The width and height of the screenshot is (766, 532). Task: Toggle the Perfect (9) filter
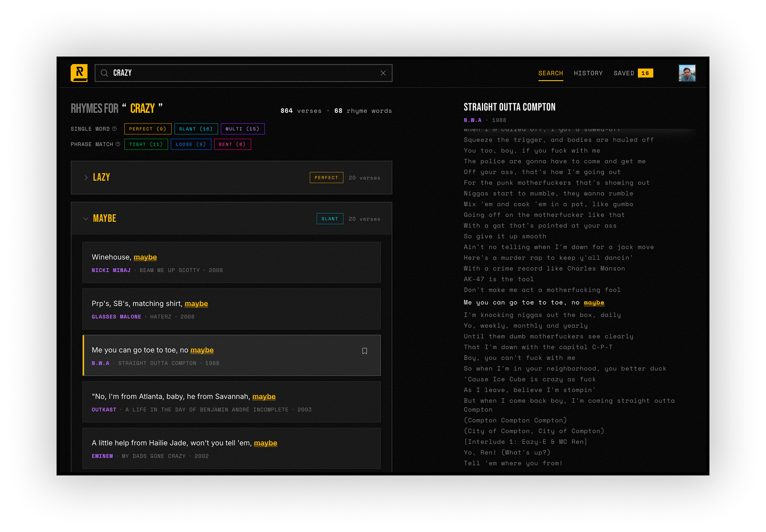(x=148, y=129)
